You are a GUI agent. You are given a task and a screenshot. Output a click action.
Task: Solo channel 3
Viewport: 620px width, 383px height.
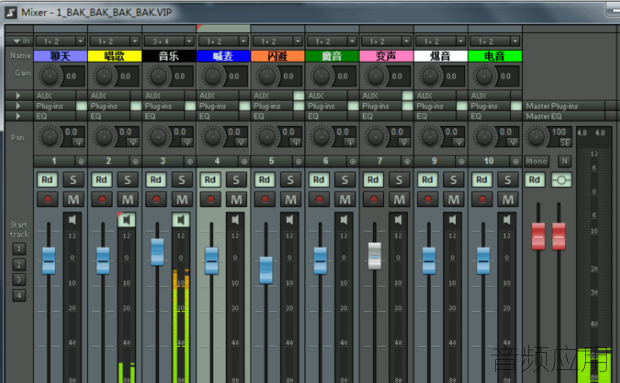tap(182, 180)
